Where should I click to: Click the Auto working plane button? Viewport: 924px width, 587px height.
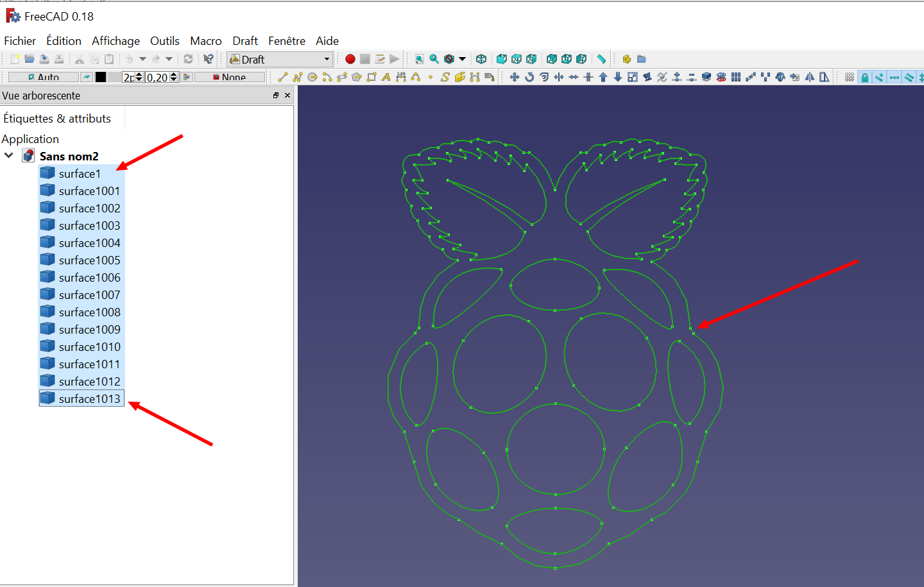pos(44,77)
